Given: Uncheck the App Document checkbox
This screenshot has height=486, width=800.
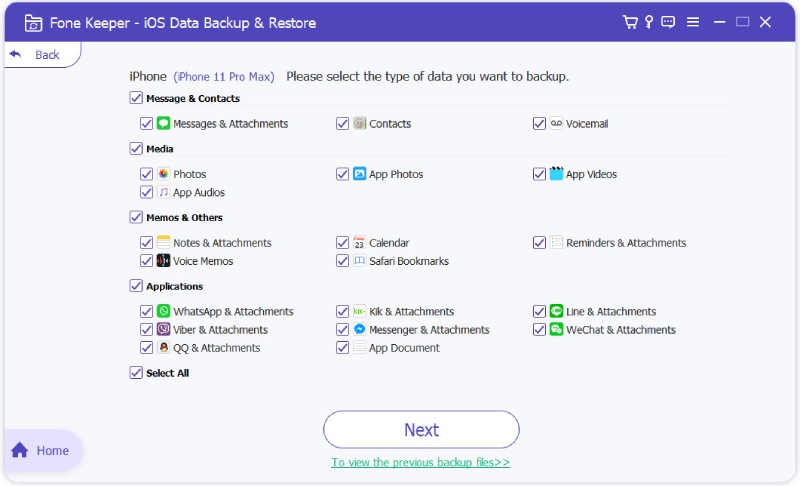Looking at the screenshot, I should 342,348.
